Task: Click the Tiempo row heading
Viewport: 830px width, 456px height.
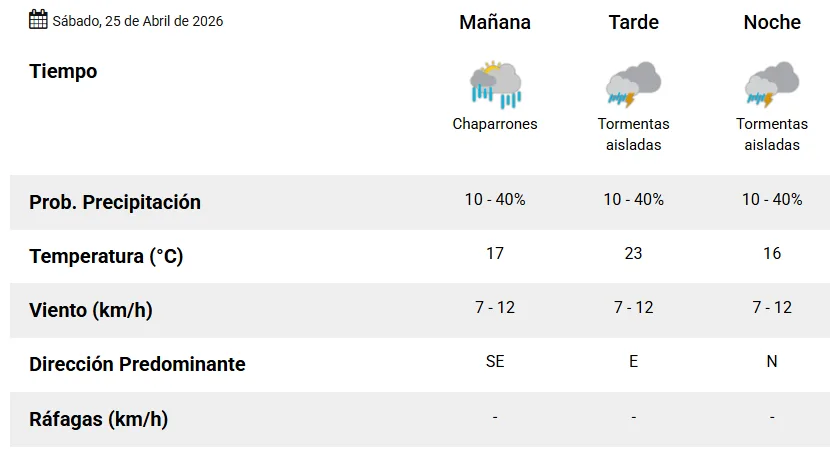Action: (63, 72)
